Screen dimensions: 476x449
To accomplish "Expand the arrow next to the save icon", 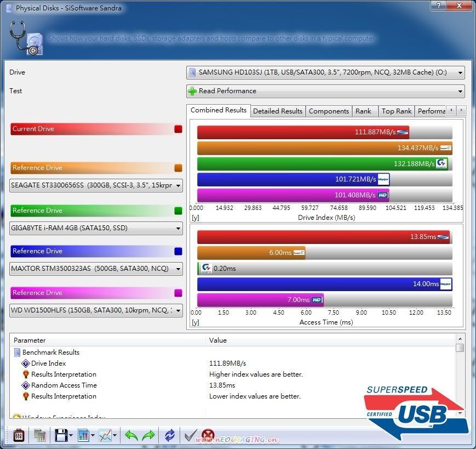I will pyautogui.click(x=71, y=436).
